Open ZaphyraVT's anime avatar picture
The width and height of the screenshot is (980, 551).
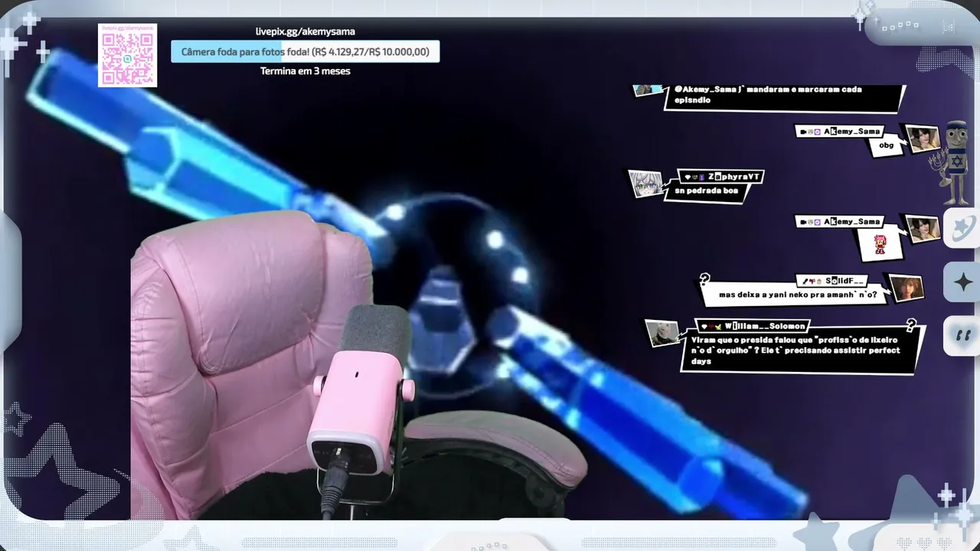pos(645,184)
